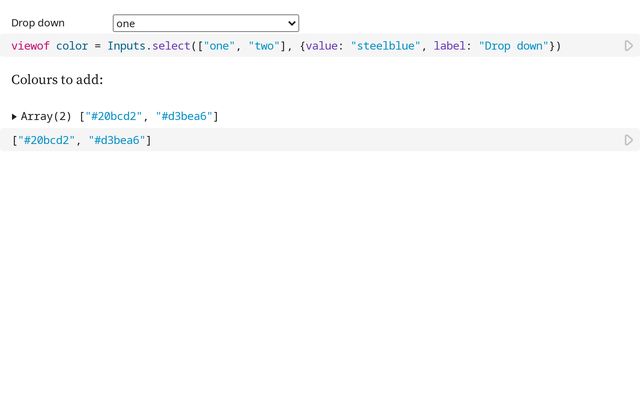The height and width of the screenshot is (400, 640).
Task: Click the "Drop down" string in code
Action: click(x=514, y=46)
